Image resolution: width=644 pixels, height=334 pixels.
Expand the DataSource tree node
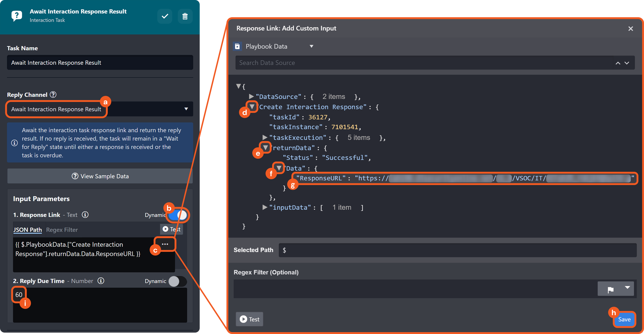pyautogui.click(x=251, y=97)
